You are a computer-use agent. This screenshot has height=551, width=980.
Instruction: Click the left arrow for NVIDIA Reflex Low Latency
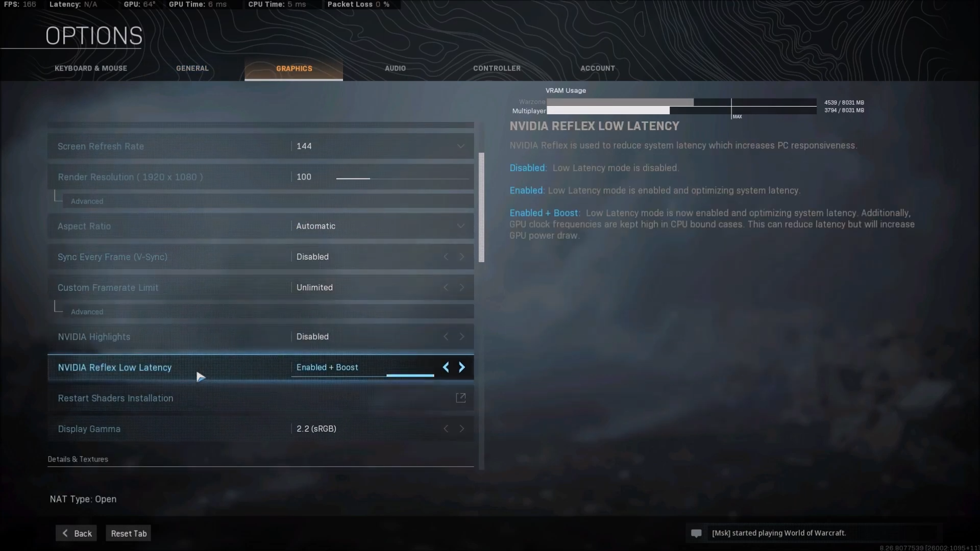click(x=446, y=367)
